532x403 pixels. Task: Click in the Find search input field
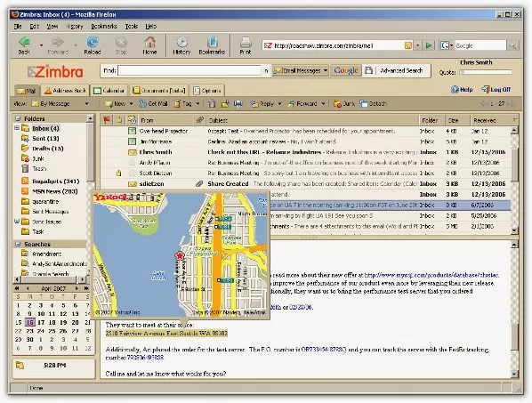pyautogui.click(x=189, y=70)
